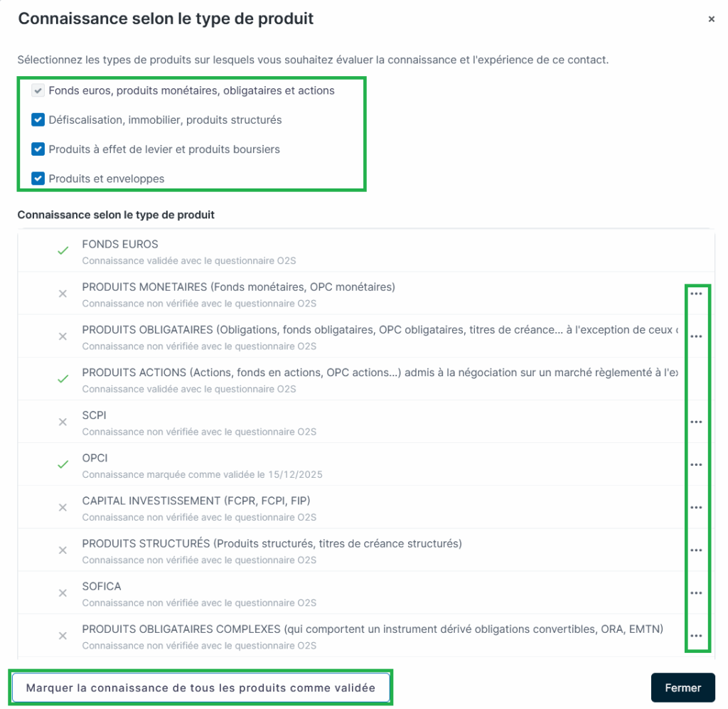Mark all products' knowledge as validated
The width and height of the screenshot is (728, 709).
point(201,688)
